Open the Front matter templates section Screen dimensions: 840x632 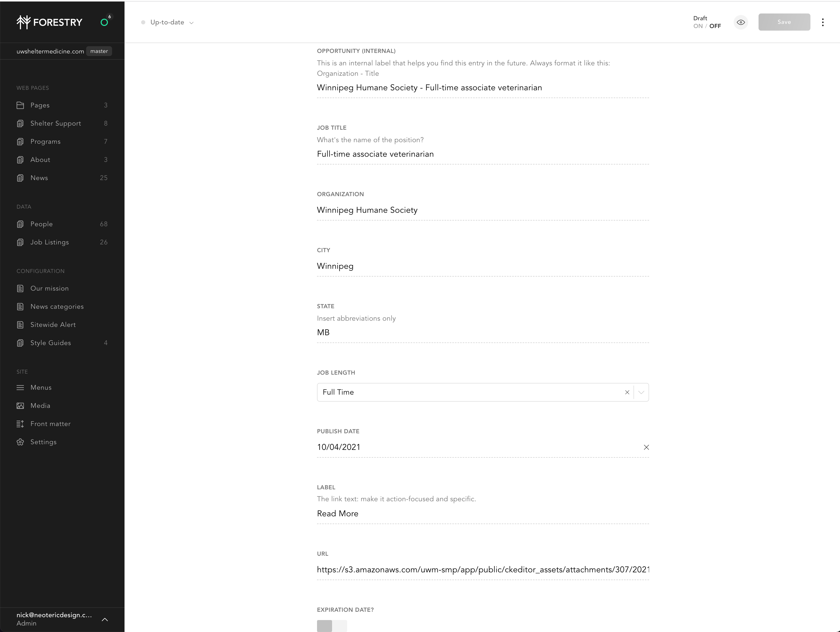[x=50, y=424]
